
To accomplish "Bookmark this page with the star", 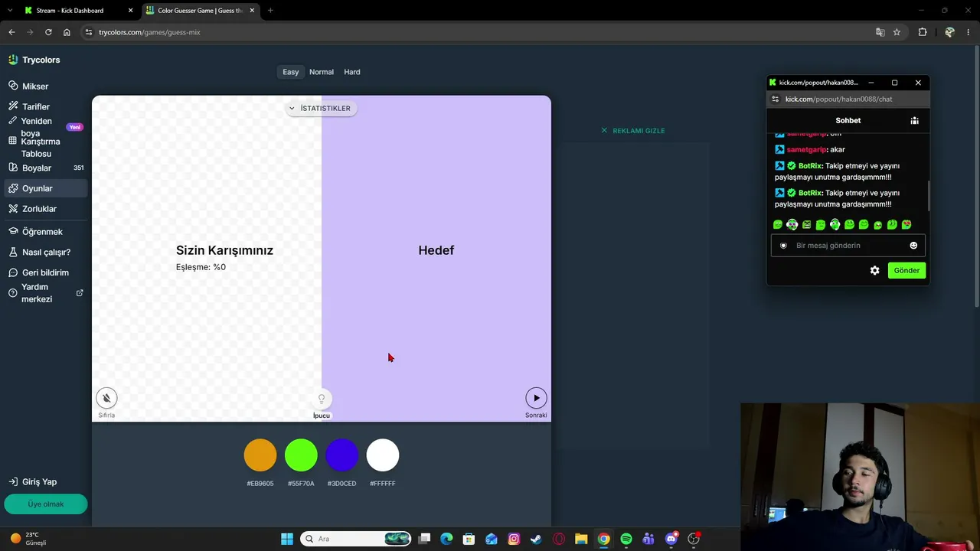I will pyautogui.click(x=897, y=32).
